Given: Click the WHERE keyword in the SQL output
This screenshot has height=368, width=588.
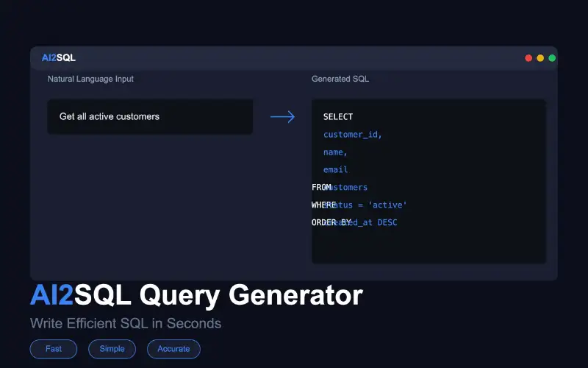Looking at the screenshot, I should tap(323, 205).
